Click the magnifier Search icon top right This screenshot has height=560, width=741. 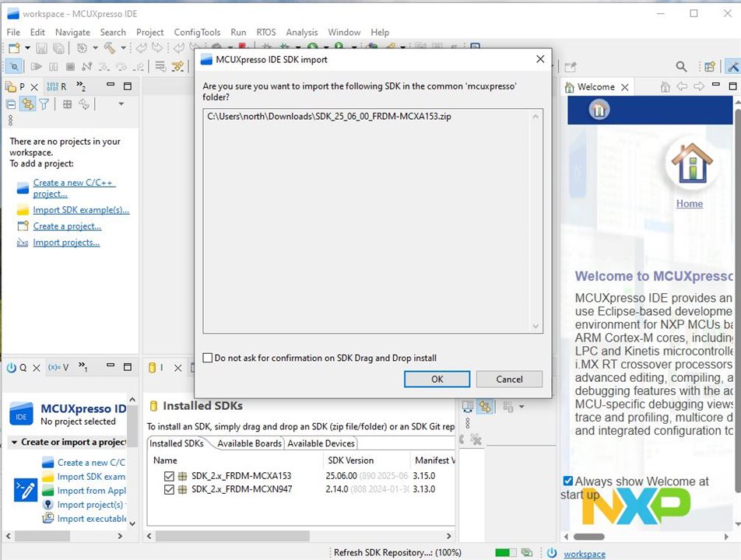point(681,67)
